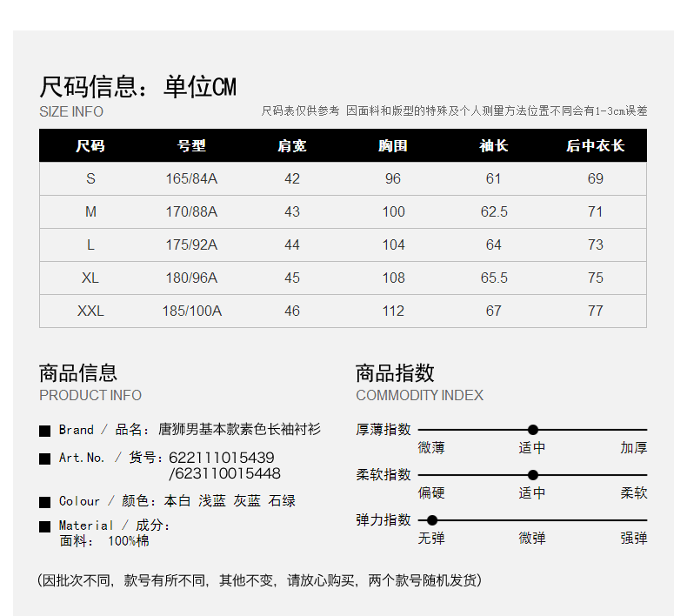
Task: Click chest value 96
Action: [x=393, y=179]
